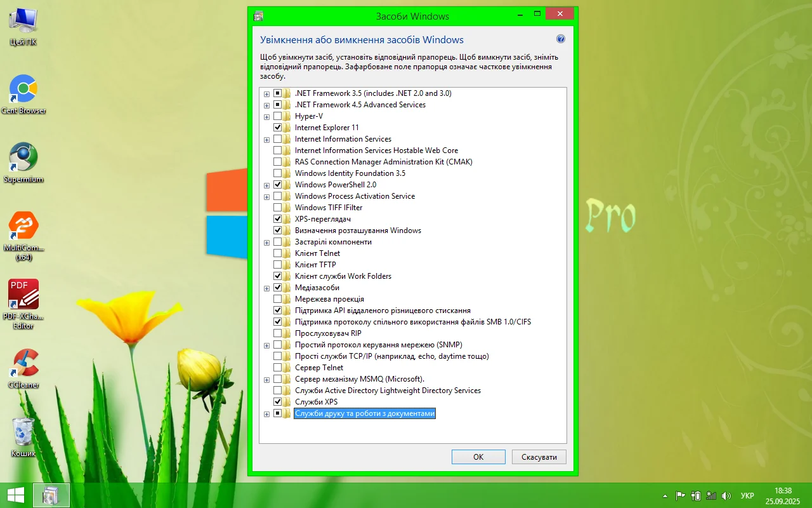Disable the Служби XPS checkbox
This screenshot has width=812, height=508.
[x=277, y=402]
